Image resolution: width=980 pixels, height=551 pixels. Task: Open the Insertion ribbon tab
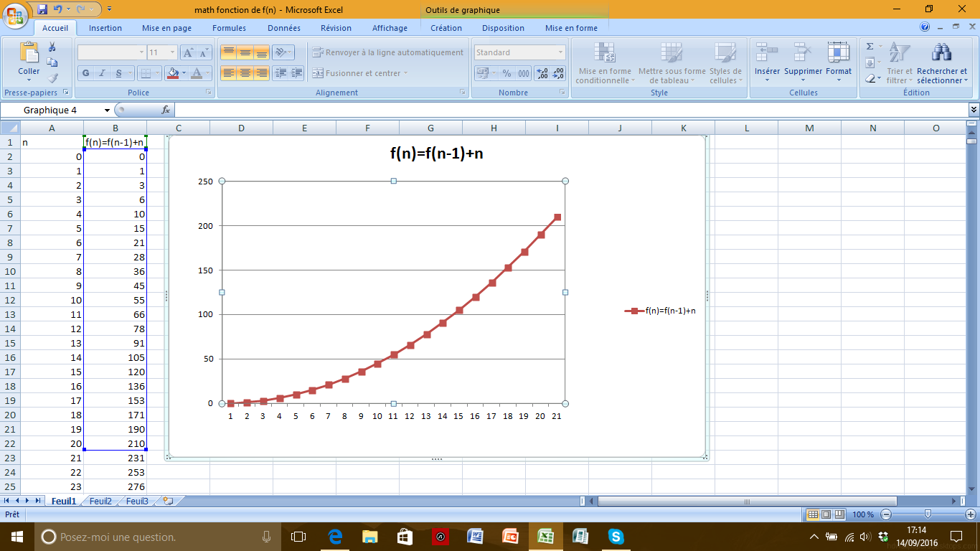coord(105,28)
